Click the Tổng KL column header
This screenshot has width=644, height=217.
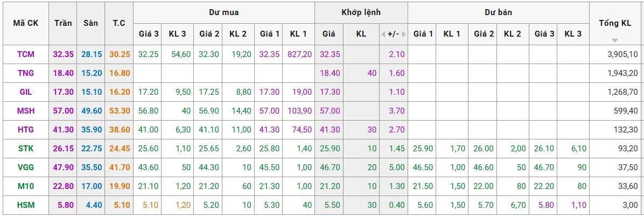point(615,24)
